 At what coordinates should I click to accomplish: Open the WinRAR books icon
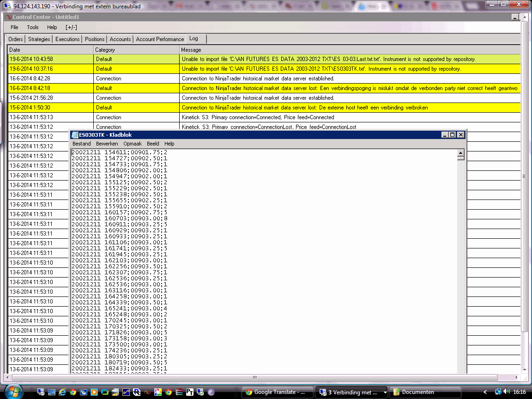coord(179,392)
